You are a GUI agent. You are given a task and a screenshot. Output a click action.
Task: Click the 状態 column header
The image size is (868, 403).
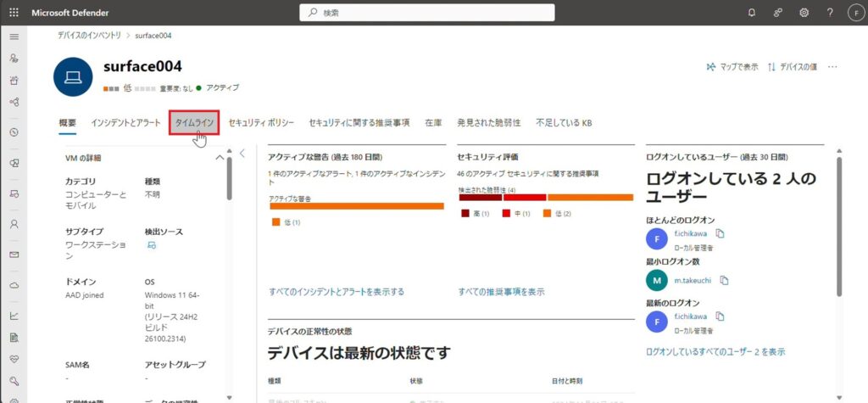click(x=416, y=382)
